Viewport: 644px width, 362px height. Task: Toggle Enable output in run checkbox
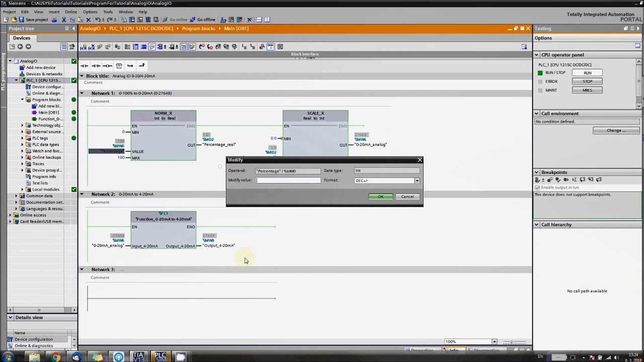click(537, 188)
